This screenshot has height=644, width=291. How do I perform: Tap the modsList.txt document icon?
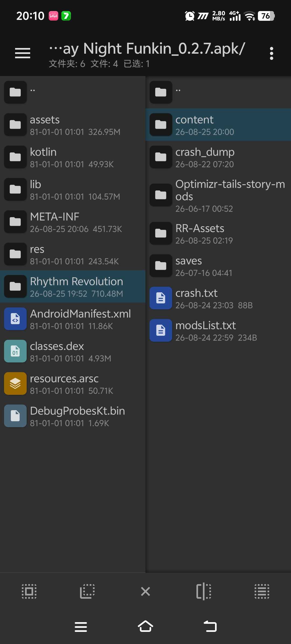click(x=161, y=330)
